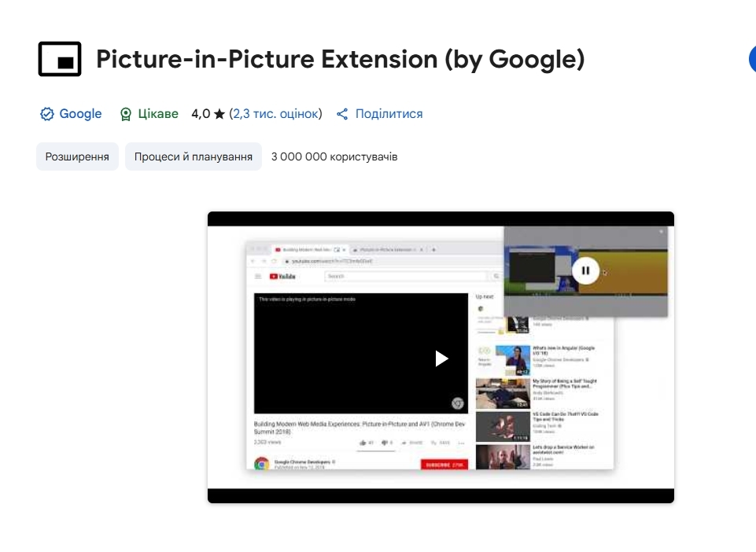Open the "Процеси й планування" category chip
The image size is (756, 552).
pyautogui.click(x=194, y=156)
